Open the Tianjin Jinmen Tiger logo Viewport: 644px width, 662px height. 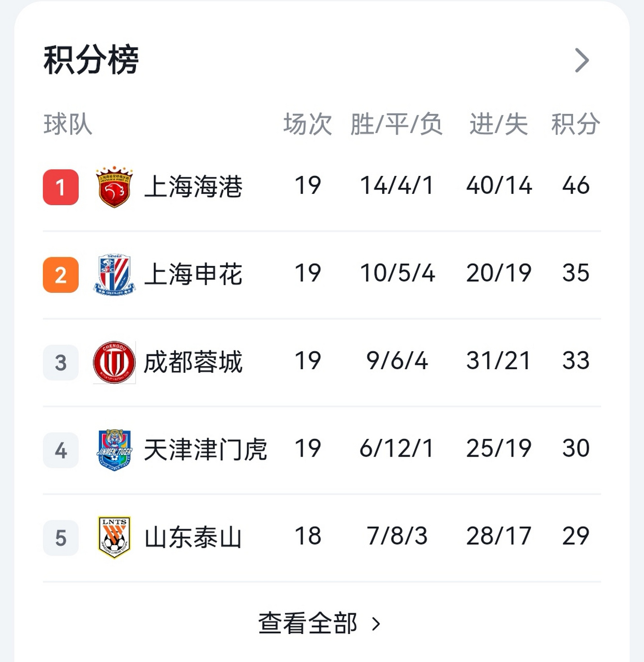coord(114,450)
